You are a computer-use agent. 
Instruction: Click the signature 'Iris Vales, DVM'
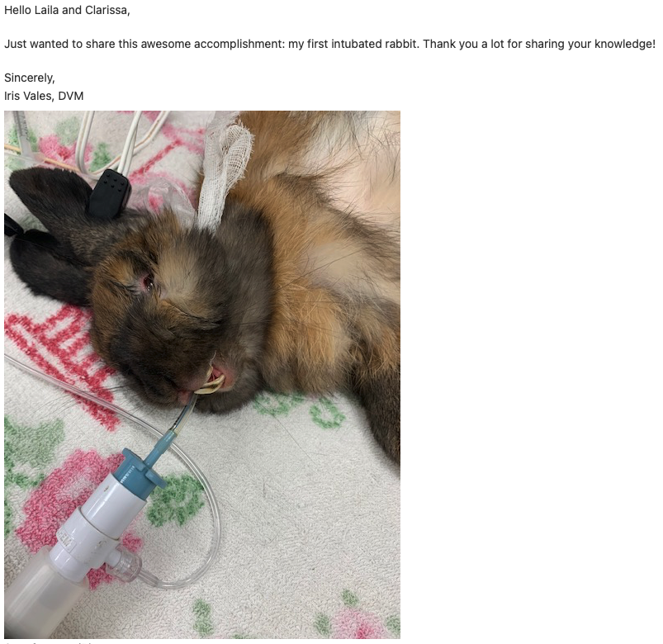[x=44, y=96]
